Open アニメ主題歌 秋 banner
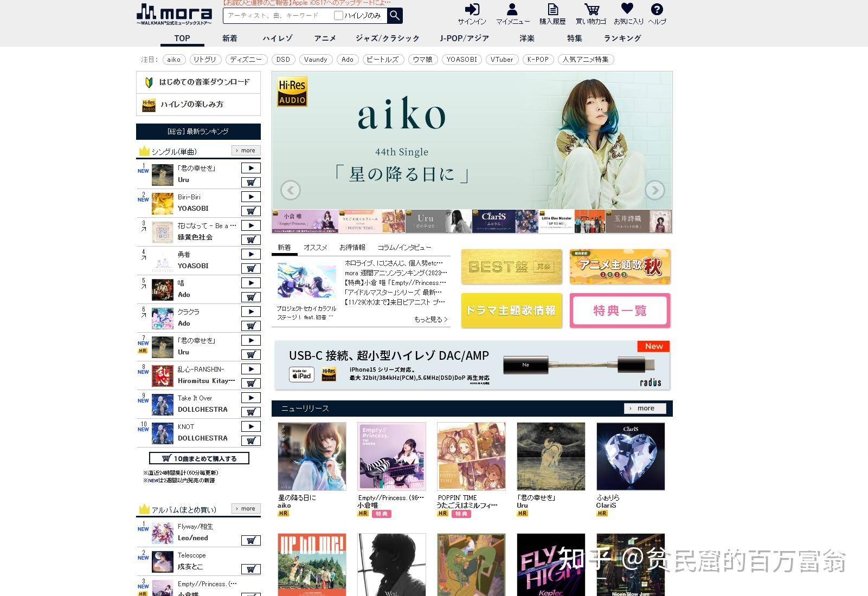The height and width of the screenshot is (596, 868). (x=620, y=267)
